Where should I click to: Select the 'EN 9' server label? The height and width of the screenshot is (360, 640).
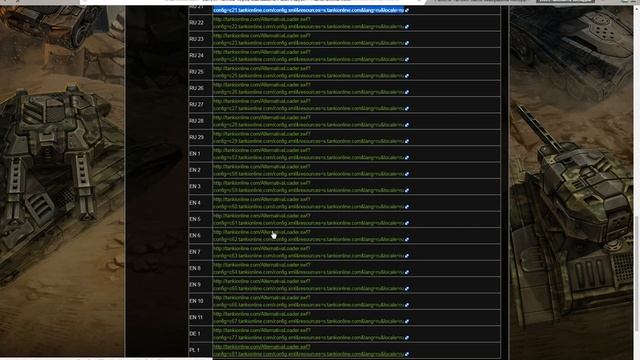(195, 284)
